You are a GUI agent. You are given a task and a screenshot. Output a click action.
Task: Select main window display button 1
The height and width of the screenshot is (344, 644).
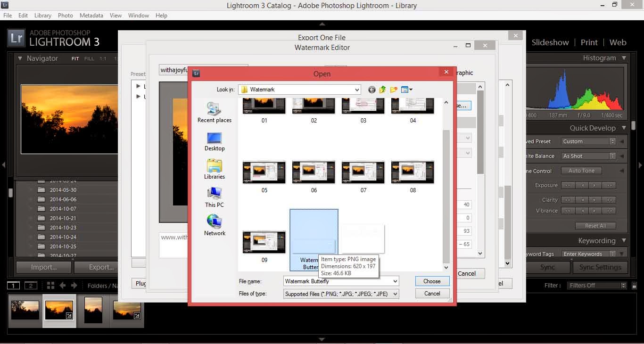point(14,286)
